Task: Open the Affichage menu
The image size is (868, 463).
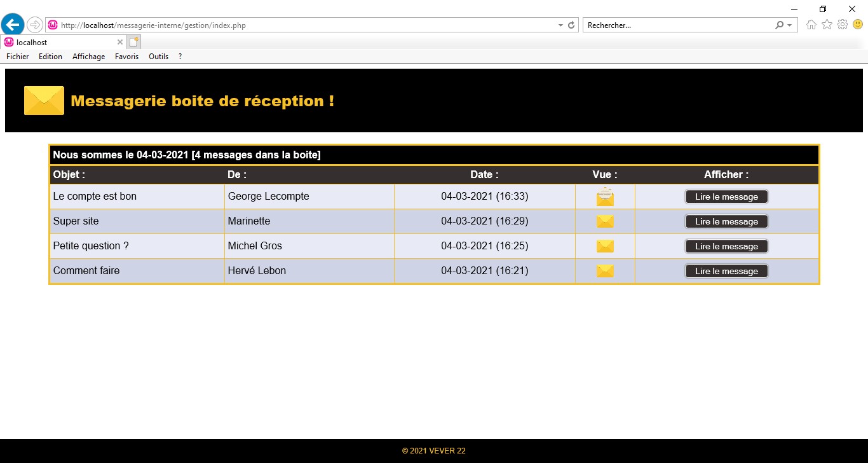Action: 88,57
